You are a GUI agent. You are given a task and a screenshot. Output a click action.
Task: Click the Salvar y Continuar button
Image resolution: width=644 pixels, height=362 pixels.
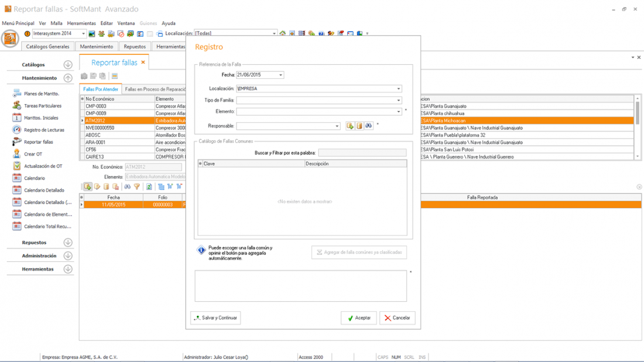(x=215, y=318)
